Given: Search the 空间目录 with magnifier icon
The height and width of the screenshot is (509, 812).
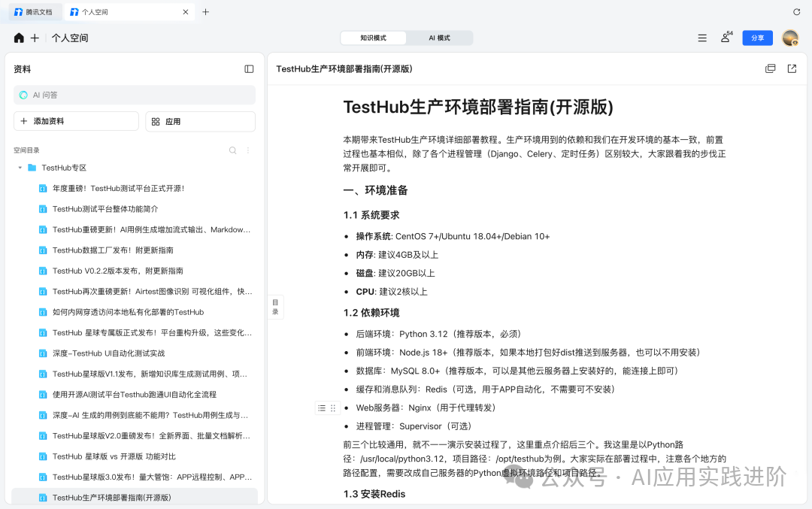Looking at the screenshot, I should point(232,150).
